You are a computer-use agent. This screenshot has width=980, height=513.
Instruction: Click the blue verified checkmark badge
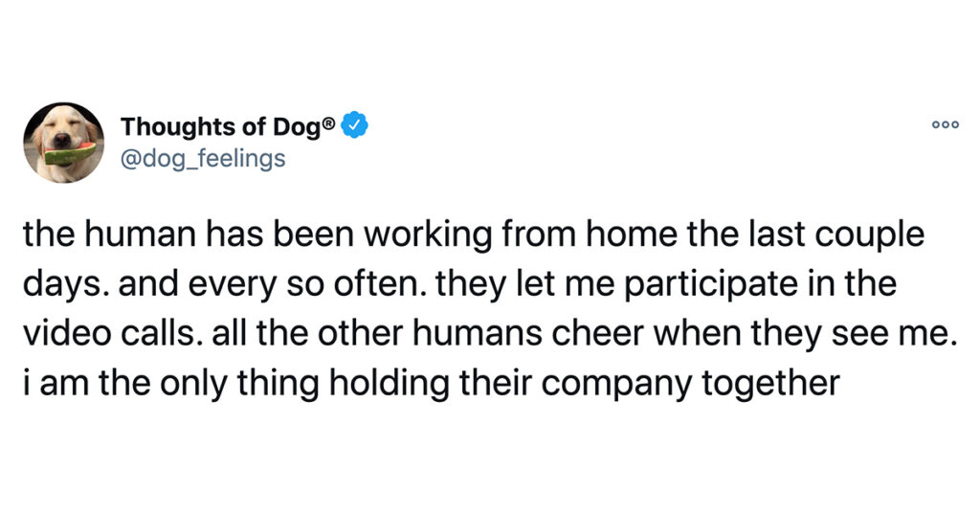click(354, 125)
